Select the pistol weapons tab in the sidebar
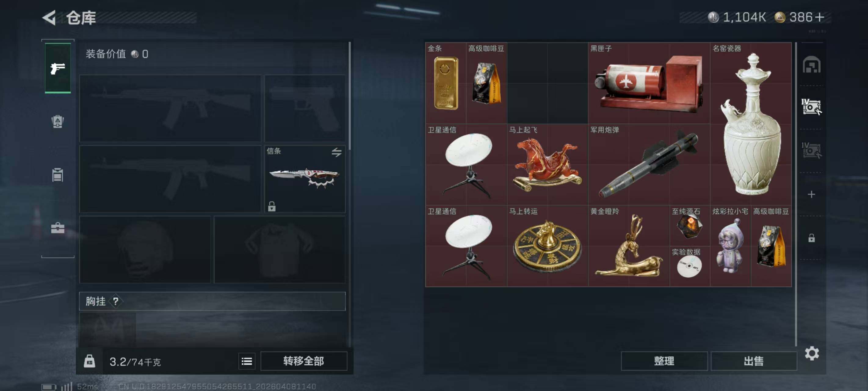This screenshot has width=868, height=391. pos(58,68)
